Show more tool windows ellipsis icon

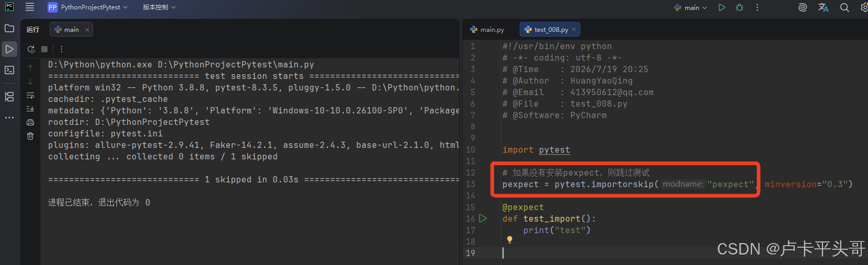click(x=9, y=118)
